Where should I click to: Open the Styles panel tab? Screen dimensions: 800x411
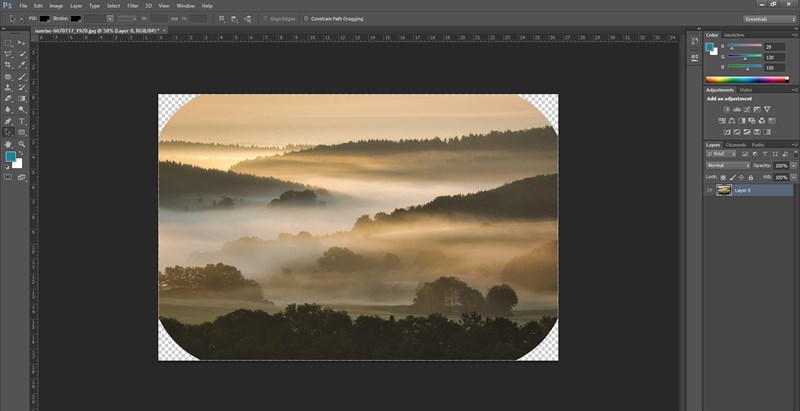746,90
